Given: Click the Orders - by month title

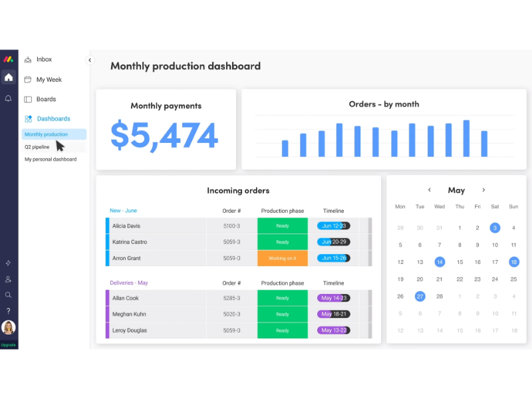Looking at the screenshot, I should coord(384,104).
